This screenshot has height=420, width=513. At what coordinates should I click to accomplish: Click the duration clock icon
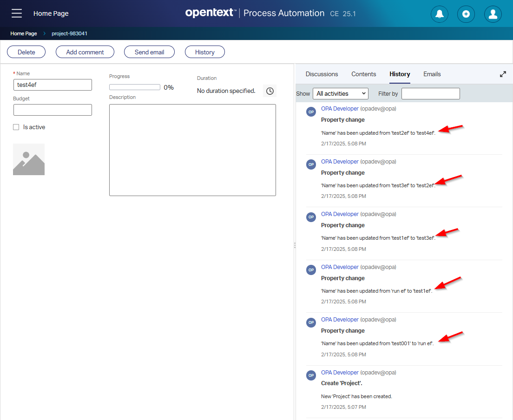point(270,91)
